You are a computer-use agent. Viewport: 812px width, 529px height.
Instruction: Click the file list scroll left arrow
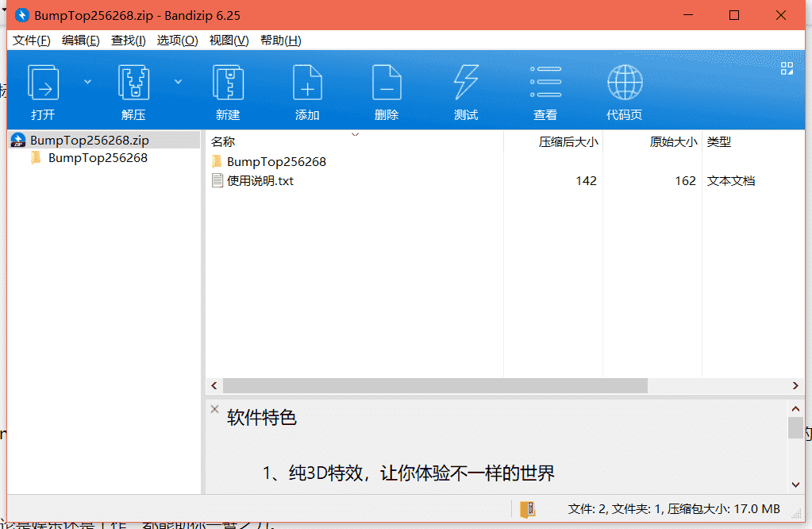point(214,385)
